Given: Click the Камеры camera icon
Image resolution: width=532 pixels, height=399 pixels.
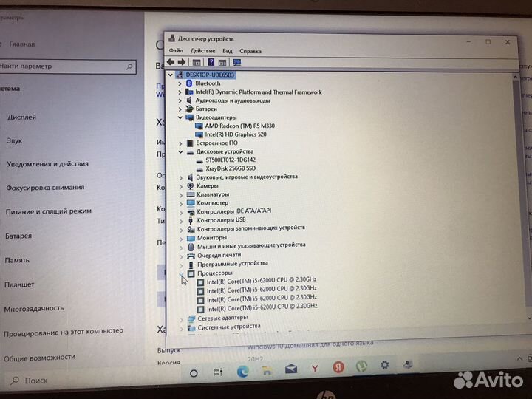Looking at the screenshot, I should [x=191, y=185].
